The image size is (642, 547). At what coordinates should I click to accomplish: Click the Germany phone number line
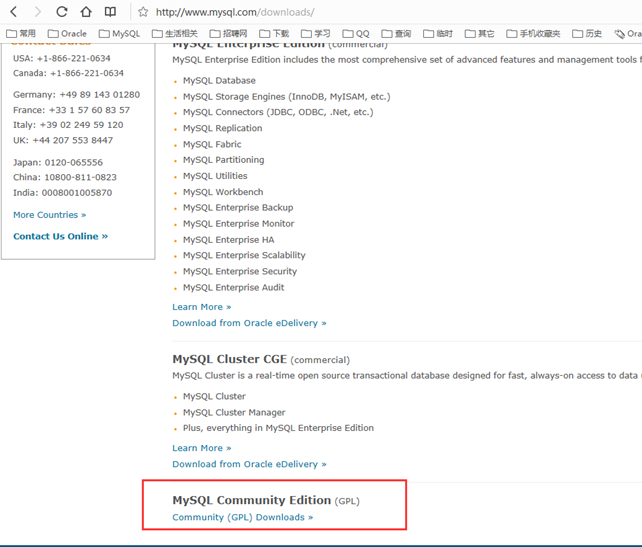[x=77, y=95]
